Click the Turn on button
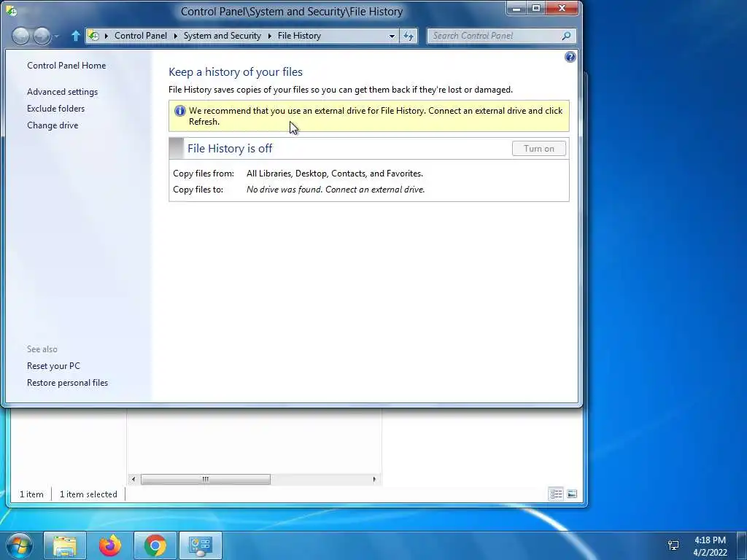Image resolution: width=747 pixels, height=560 pixels. coord(539,149)
